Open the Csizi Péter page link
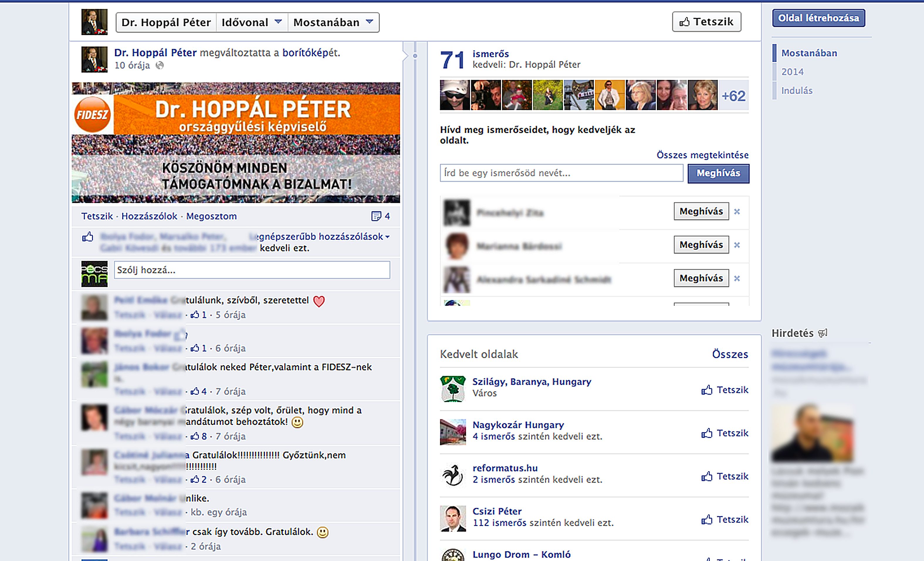This screenshot has width=924, height=561. (x=497, y=511)
